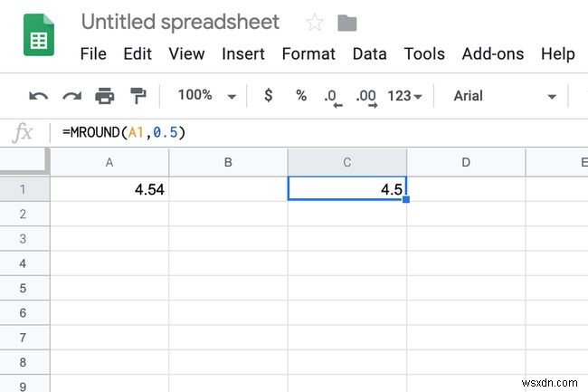The image size is (588, 392).
Task: Open the 100% zoom dropdown
Action: pyautogui.click(x=207, y=95)
